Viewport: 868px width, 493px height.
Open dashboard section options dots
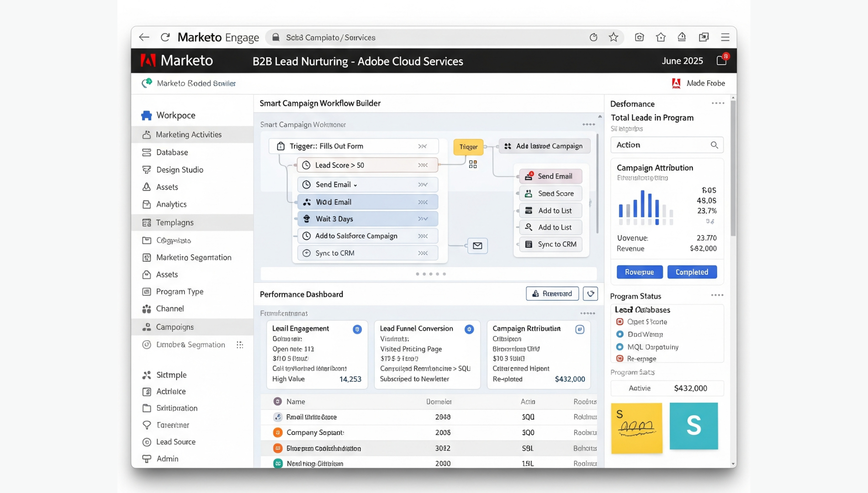point(587,314)
